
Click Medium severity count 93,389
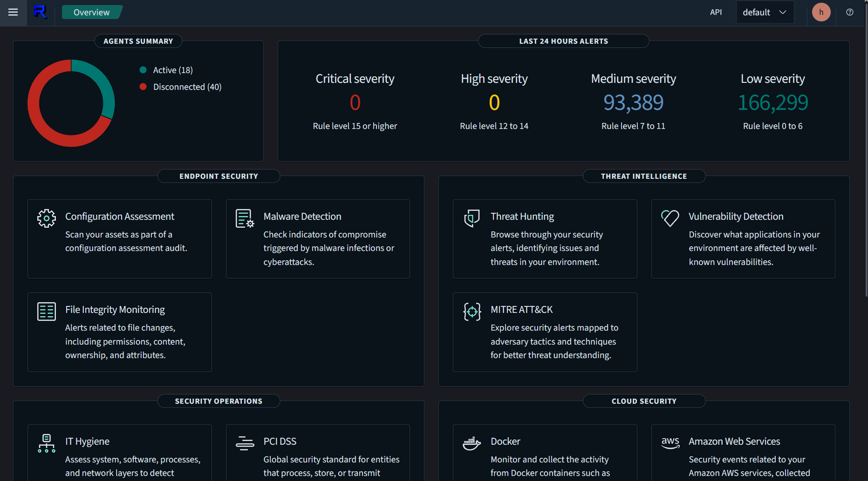click(633, 102)
